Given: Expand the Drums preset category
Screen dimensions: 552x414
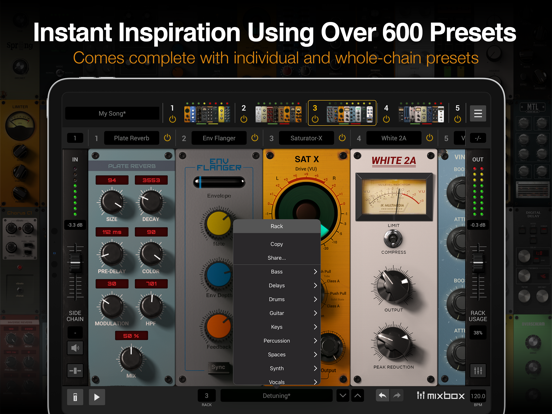Looking at the screenshot, I should pyautogui.click(x=277, y=299).
